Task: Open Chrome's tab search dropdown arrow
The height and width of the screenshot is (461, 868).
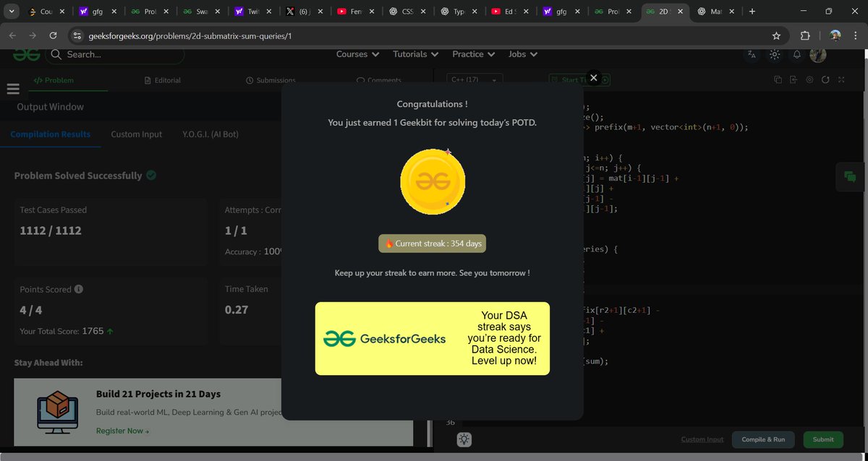Action: [x=10, y=12]
